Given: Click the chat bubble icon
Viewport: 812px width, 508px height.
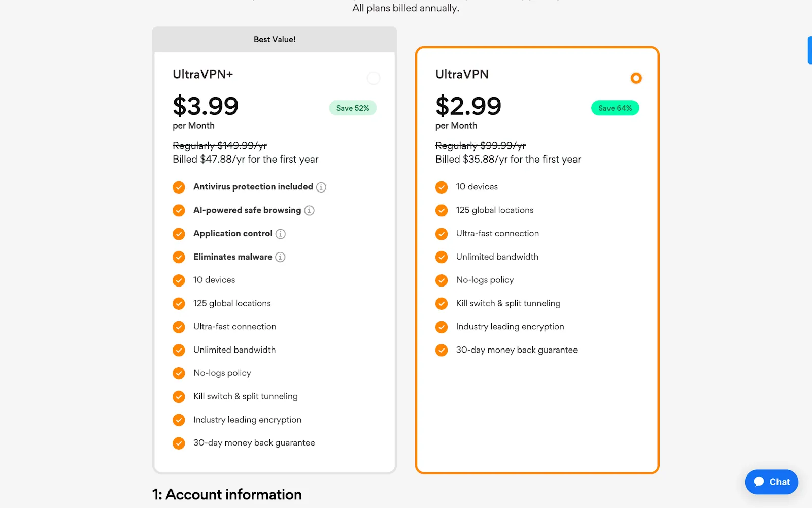Looking at the screenshot, I should point(759,482).
